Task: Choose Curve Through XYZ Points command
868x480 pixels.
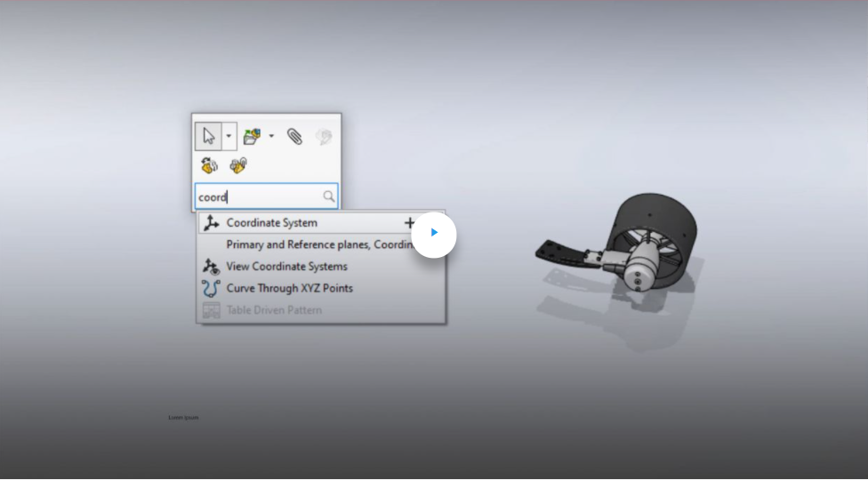Action: (x=289, y=288)
